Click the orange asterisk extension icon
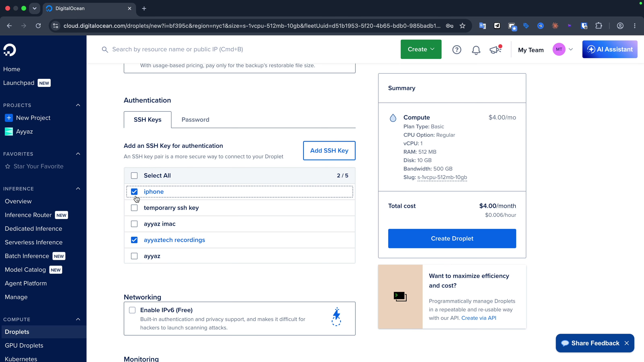This screenshot has width=644, height=362. (x=555, y=26)
